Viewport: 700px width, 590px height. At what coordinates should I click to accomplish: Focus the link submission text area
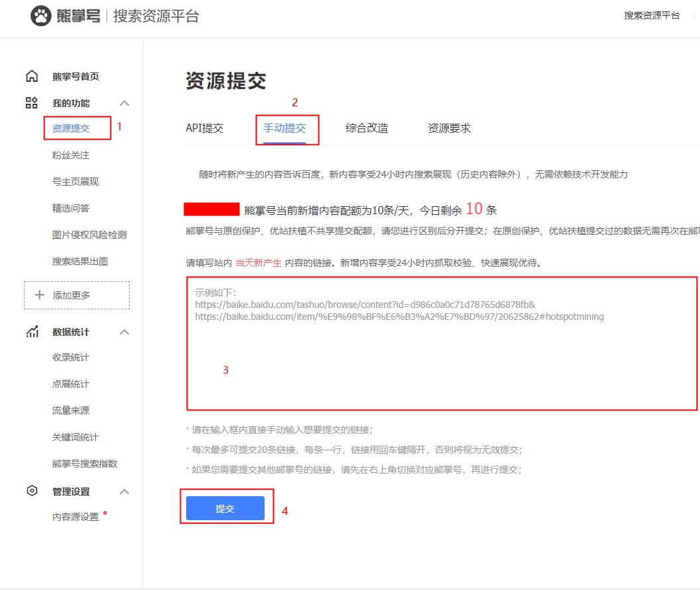pos(442,343)
